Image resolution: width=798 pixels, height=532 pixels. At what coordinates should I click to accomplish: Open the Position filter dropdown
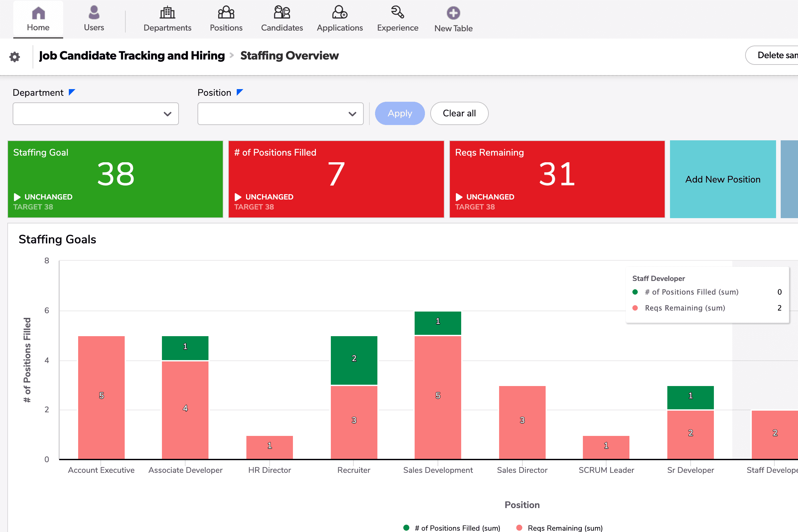pos(280,113)
